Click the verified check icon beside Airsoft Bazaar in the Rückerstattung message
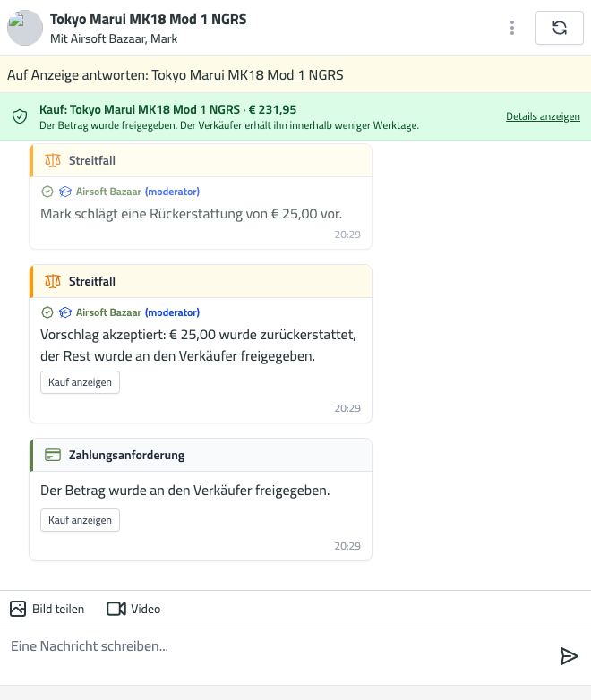591x700 pixels. pos(47,192)
